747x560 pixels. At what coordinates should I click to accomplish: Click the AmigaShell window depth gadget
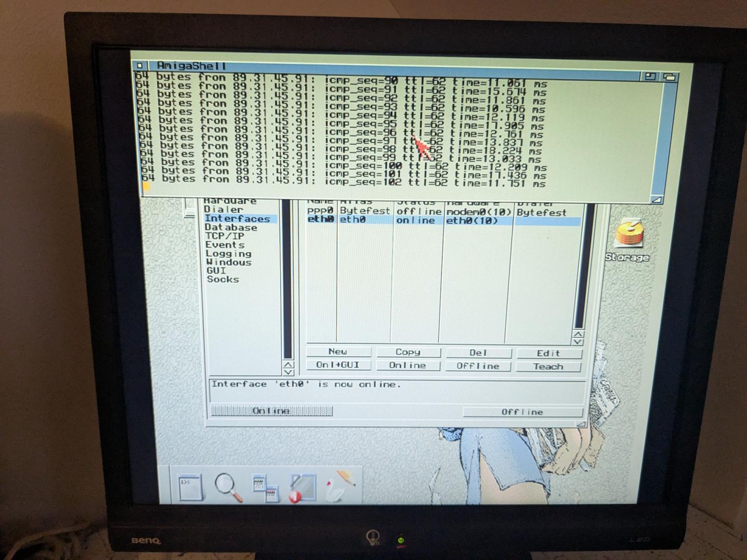670,77
